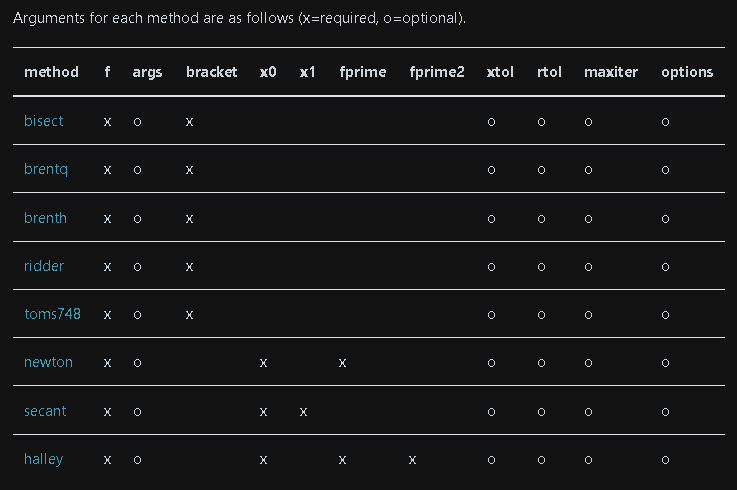Click the 'options' column header
The image size is (737, 490).
(687, 72)
